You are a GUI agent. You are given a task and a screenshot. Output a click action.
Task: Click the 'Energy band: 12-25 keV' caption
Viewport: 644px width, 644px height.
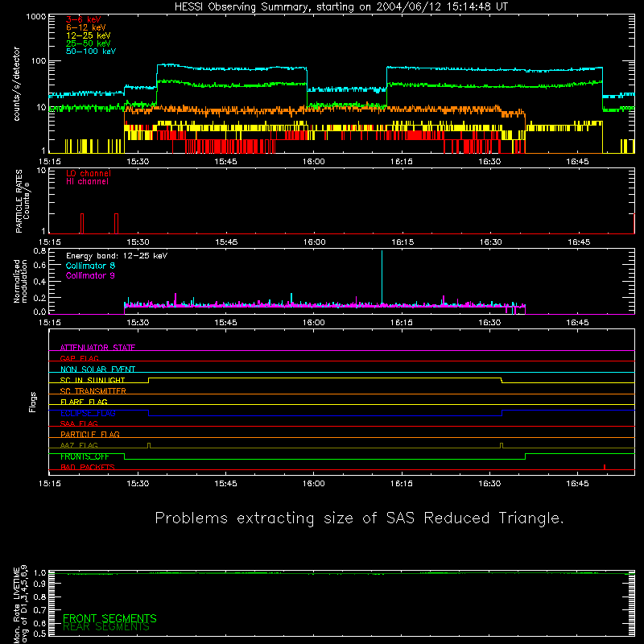[117, 256]
